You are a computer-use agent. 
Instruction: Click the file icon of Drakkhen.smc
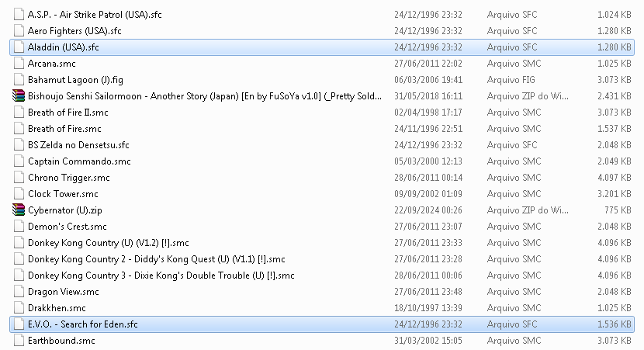19,307
